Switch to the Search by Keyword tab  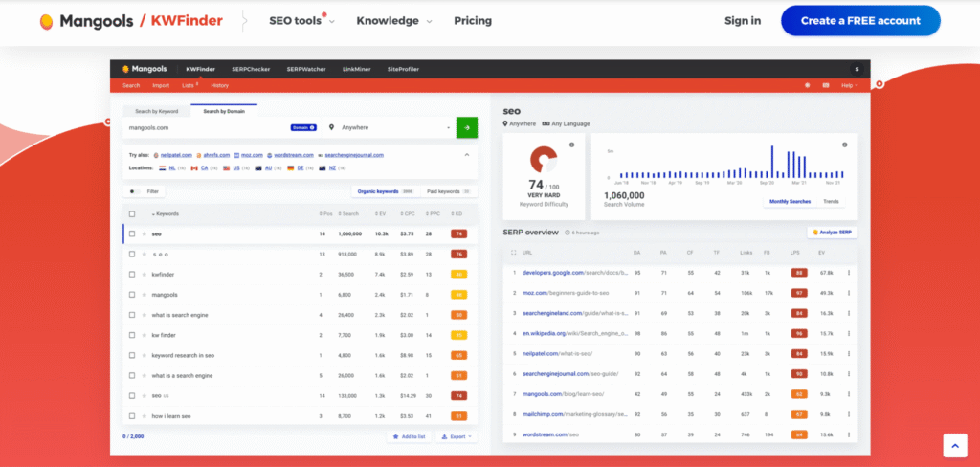[x=156, y=111]
